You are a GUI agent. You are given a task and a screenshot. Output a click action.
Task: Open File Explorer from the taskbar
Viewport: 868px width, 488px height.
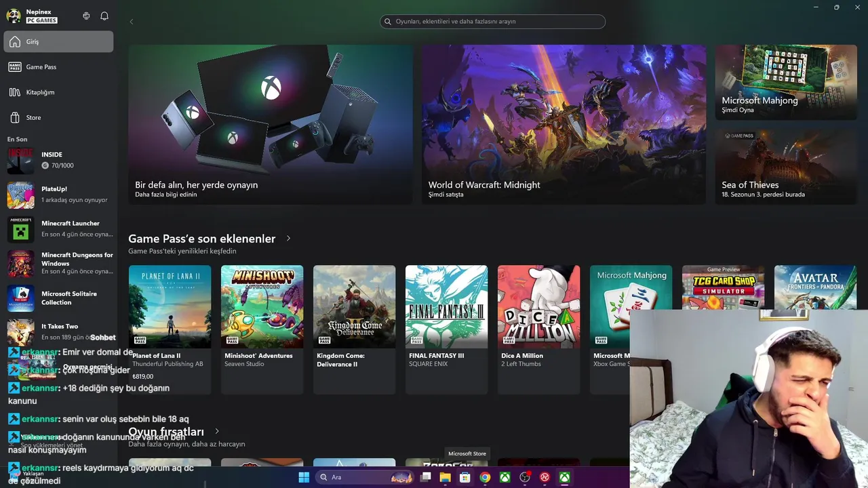(x=445, y=477)
